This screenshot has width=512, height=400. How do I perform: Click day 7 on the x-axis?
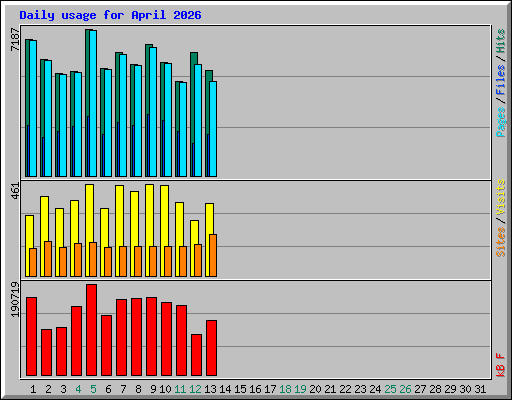tap(123, 389)
